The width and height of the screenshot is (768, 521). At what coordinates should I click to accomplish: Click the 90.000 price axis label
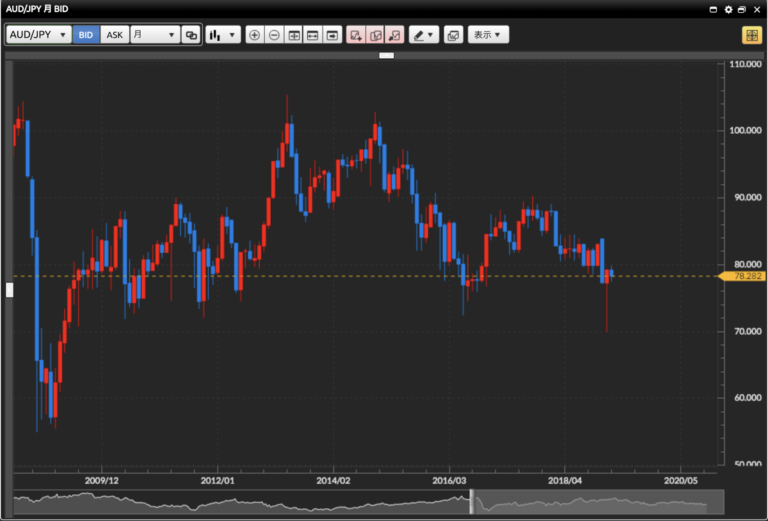click(747, 197)
